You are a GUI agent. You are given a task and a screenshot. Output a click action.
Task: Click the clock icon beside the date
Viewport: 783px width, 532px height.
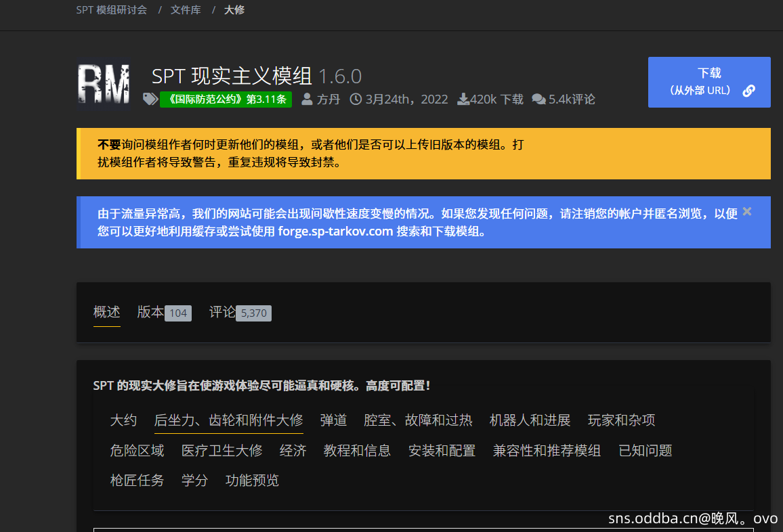pyautogui.click(x=356, y=99)
